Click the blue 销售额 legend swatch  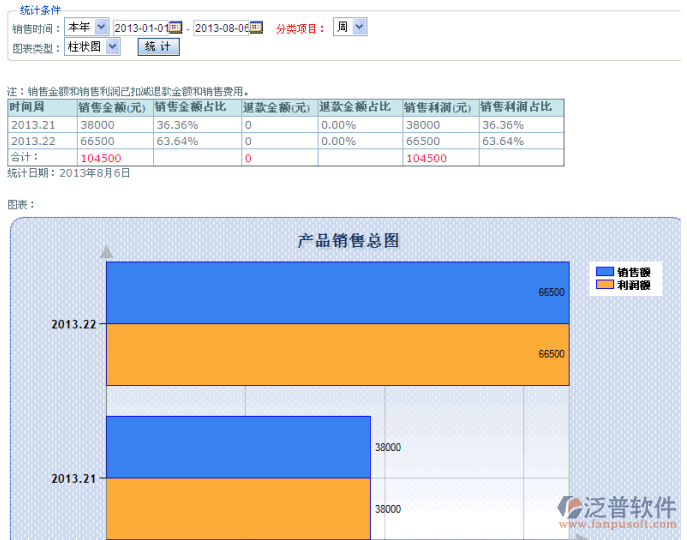point(605,272)
